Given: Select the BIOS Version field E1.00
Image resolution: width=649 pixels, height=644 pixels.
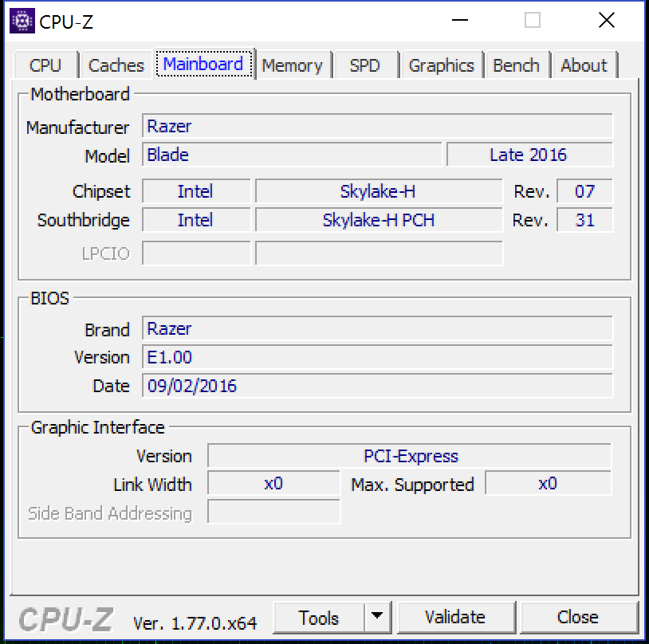Looking at the screenshot, I should pyautogui.click(x=377, y=357).
